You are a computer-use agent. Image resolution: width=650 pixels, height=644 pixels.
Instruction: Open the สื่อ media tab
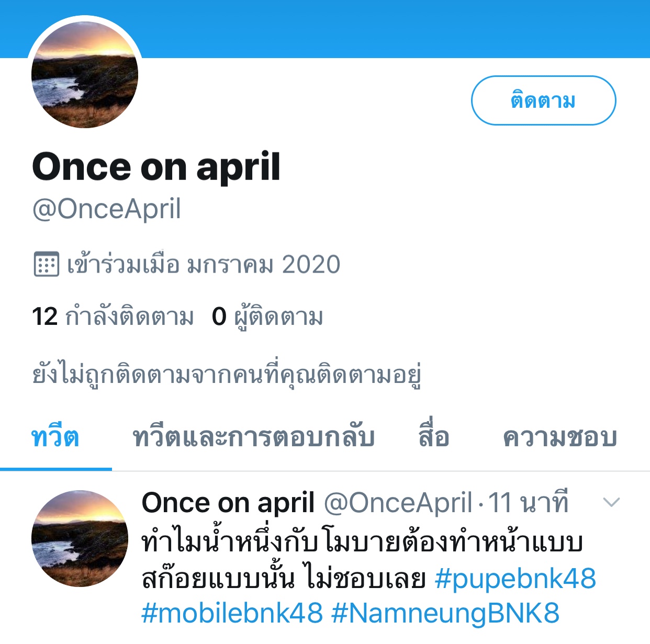pos(434,437)
